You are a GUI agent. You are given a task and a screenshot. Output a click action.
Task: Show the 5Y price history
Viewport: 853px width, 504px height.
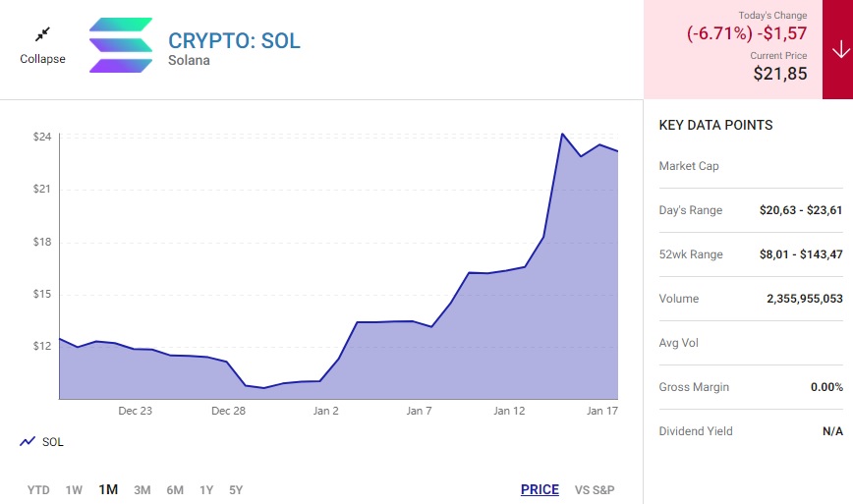pos(236,490)
